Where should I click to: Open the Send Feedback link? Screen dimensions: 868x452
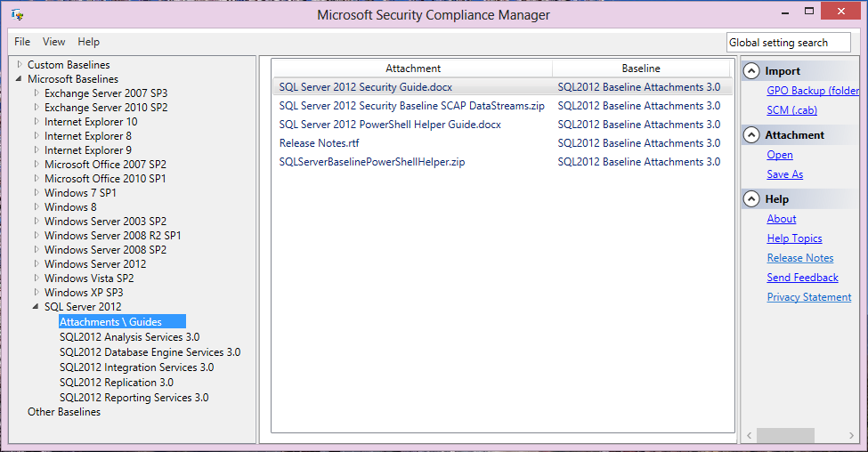(x=802, y=278)
